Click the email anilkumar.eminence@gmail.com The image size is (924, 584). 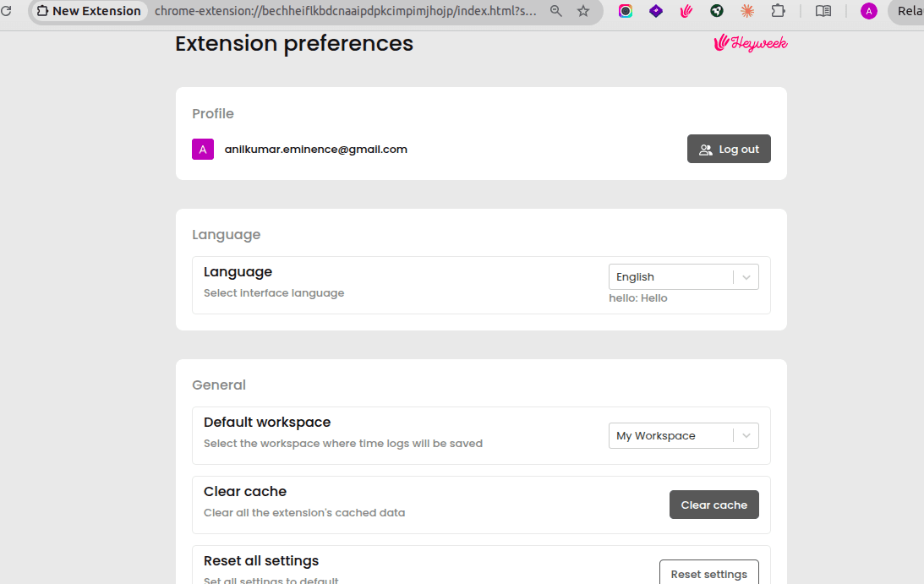(316, 149)
